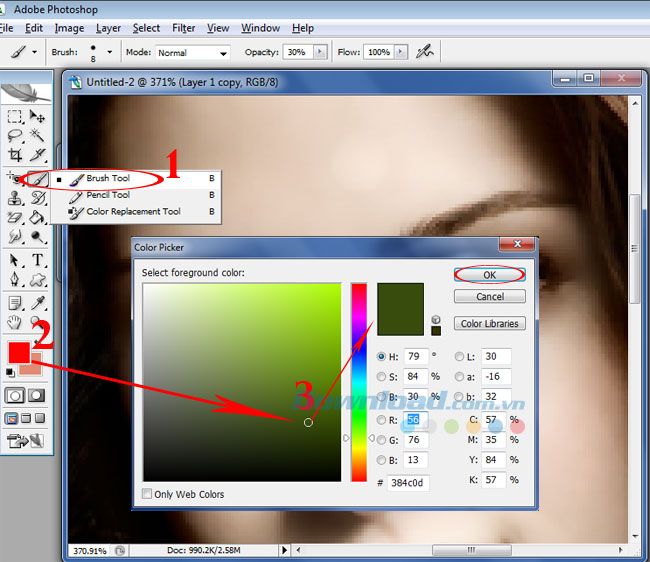Select the Crop tool

15,155
